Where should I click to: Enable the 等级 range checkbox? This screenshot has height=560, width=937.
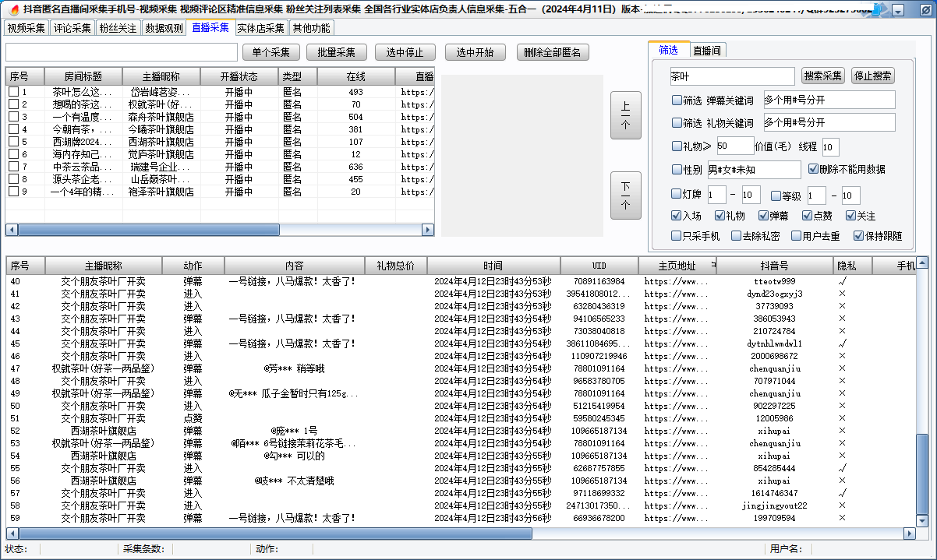click(776, 195)
